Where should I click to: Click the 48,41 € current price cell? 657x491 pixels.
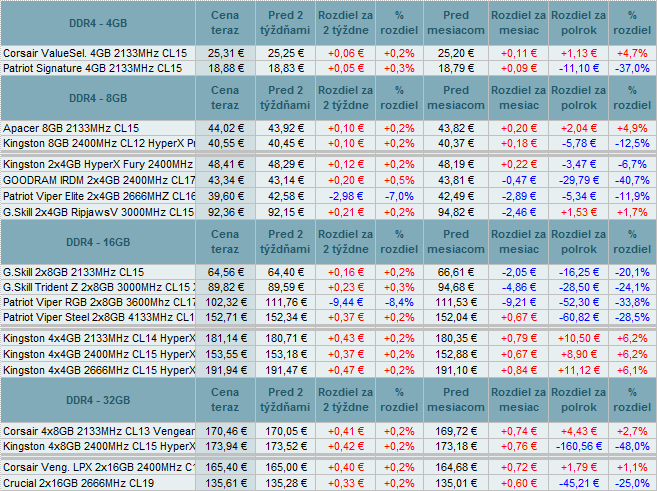pos(225,164)
